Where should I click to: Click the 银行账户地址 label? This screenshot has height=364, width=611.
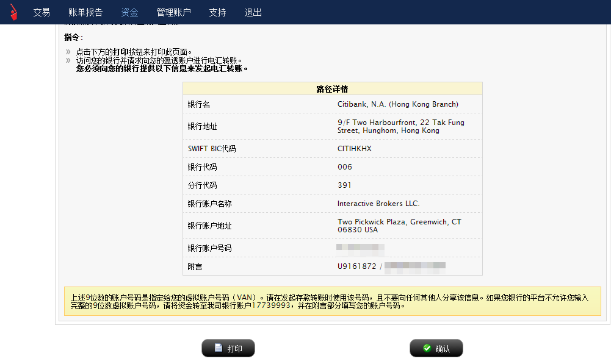(209, 226)
